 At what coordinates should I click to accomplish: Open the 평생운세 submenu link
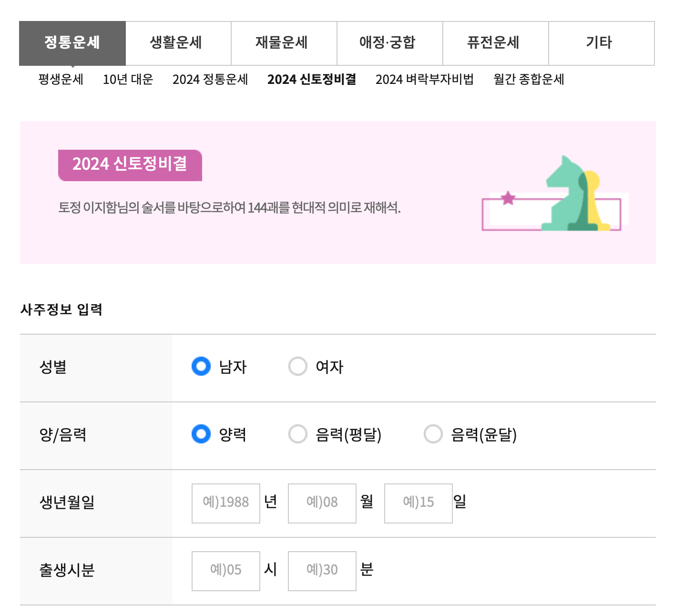click(60, 80)
